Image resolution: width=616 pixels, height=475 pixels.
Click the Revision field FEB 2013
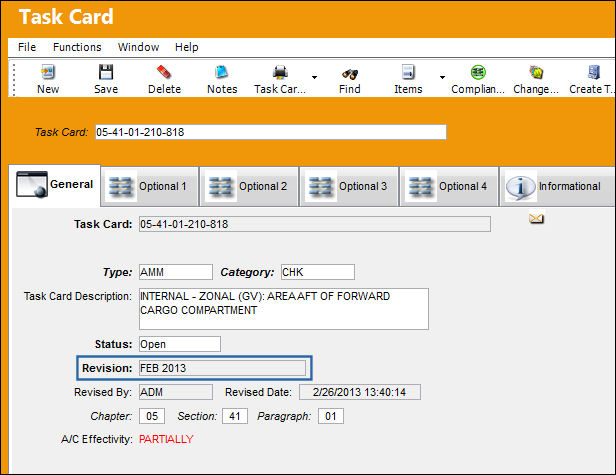point(222,368)
